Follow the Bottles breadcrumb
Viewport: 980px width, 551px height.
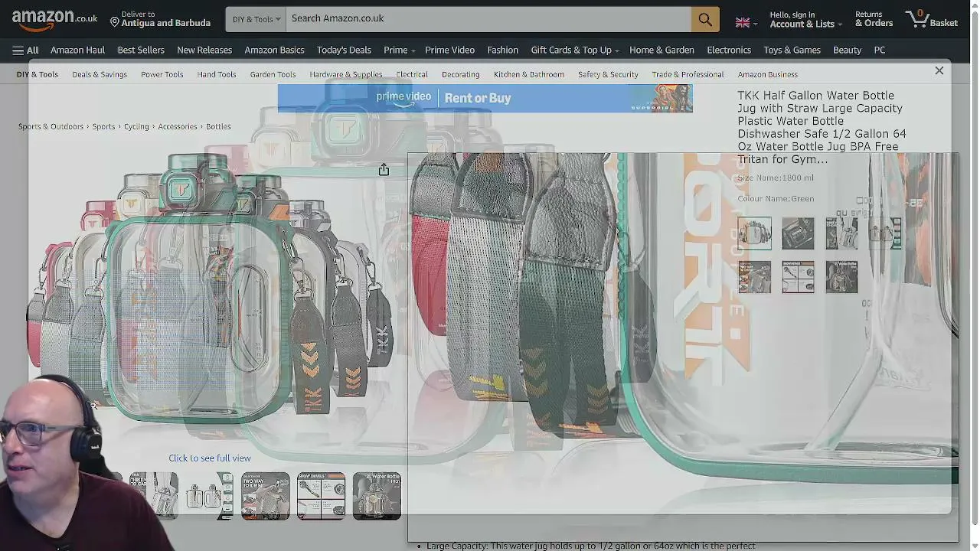(218, 127)
